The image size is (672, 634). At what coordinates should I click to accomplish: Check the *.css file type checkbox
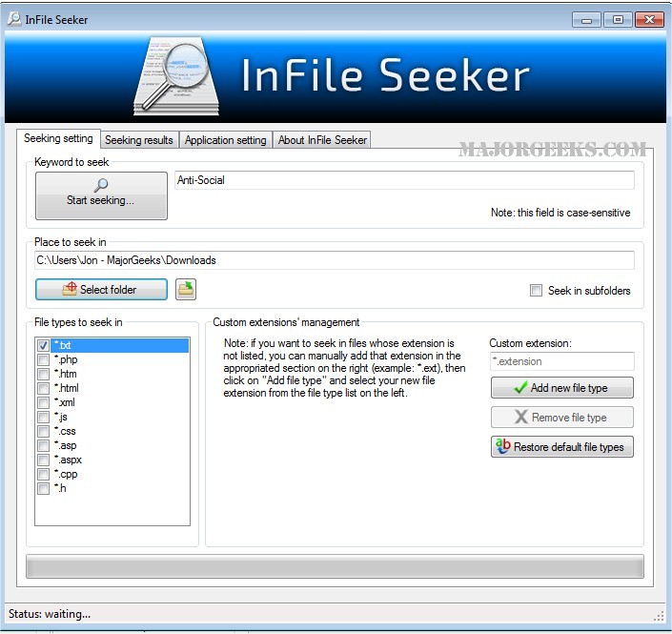pyautogui.click(x=43, y=431)
